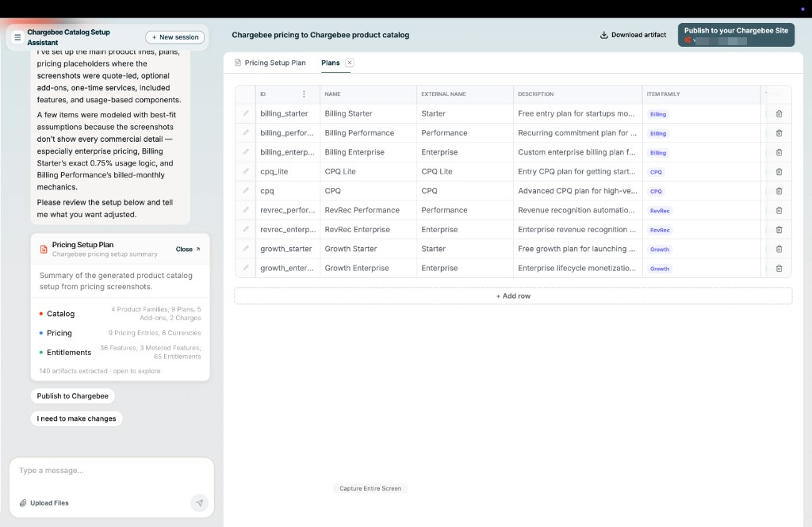812x527 pixels.
Task: Click '140 artifacts extracted' explore text
Action: pos(100,371)
